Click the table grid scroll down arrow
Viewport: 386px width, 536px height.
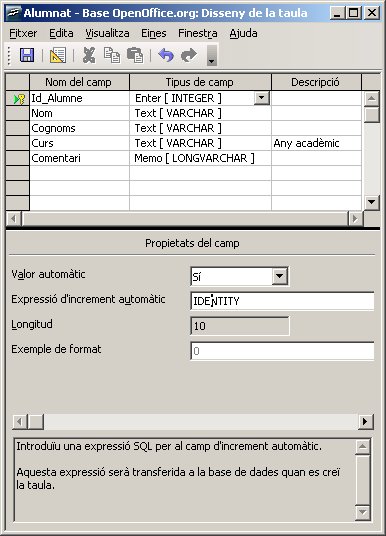tap(371, 202)
